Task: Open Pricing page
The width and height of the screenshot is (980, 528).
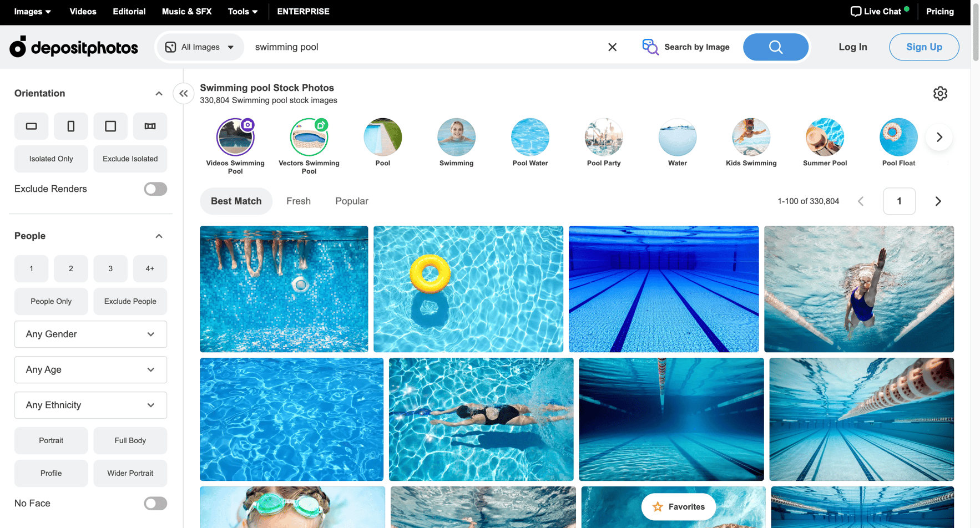Action: (x=939, y=11)
